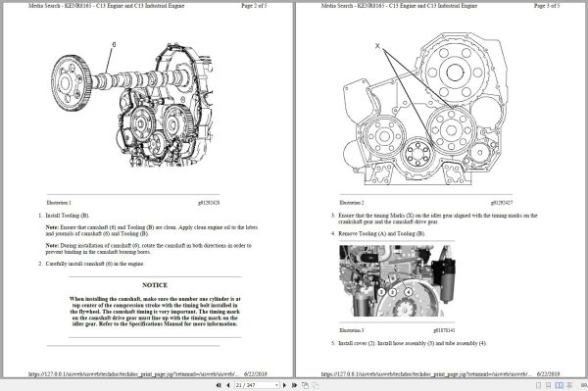
Task: Click the step 'Remove Tooling (A) and Tooling (B).'
Action: (x=381, y=233)
